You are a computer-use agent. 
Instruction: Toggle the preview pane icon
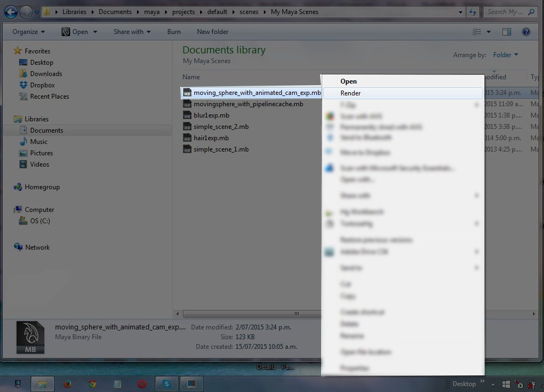507,31
